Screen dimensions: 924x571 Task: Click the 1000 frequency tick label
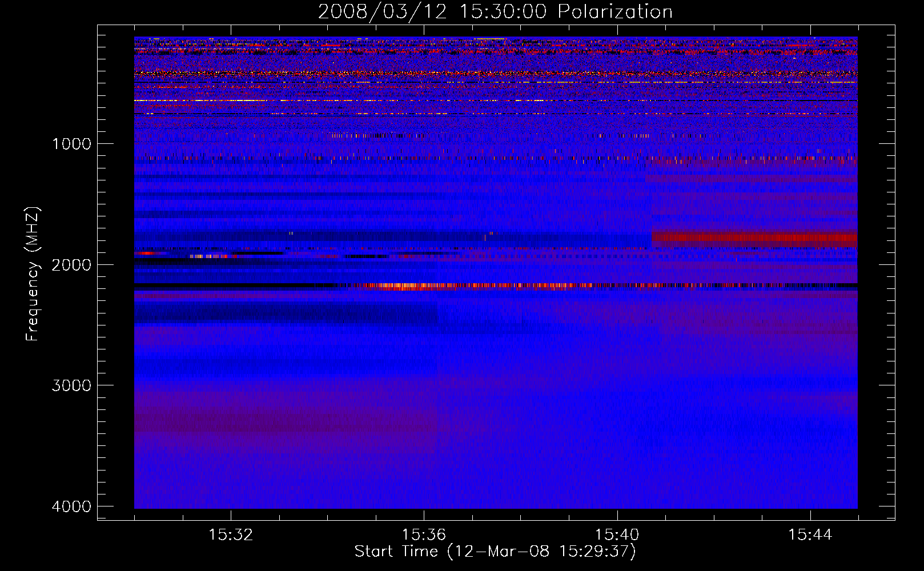tap(72, 144)
